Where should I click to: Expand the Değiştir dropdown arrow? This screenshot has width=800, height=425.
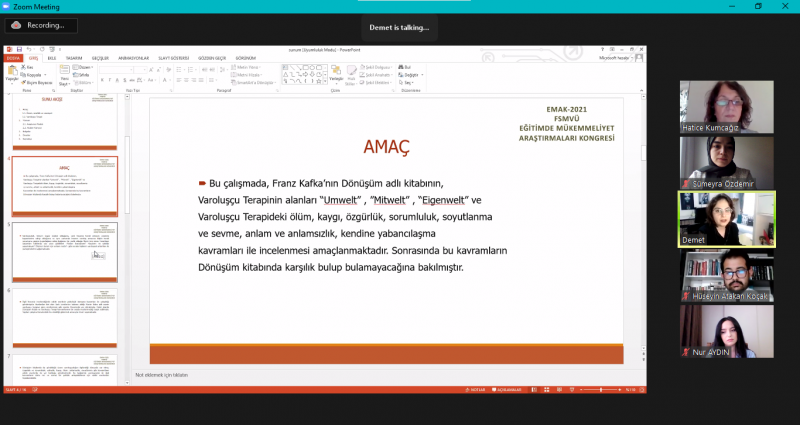point(423,75)
